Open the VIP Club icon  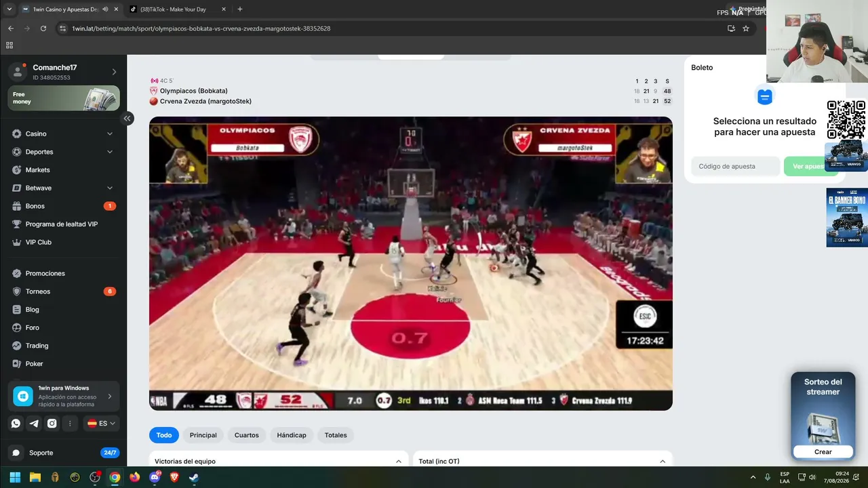pyautogui.click(x=17, y=242)
